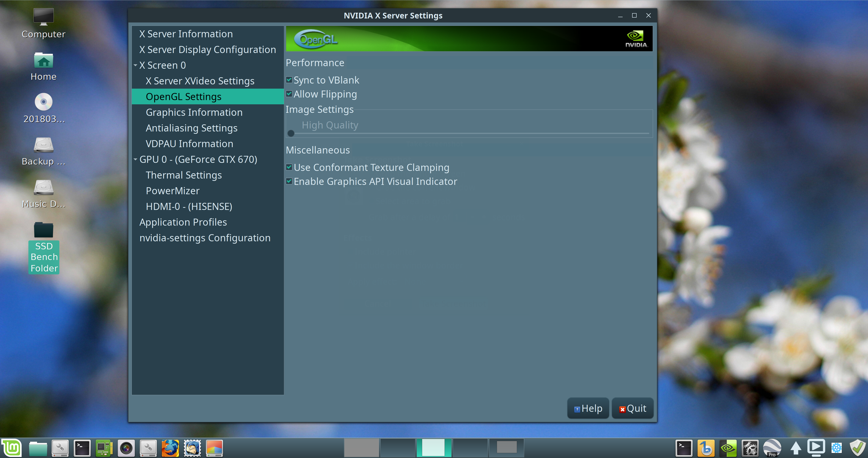The height and width of the screenshot is (458, 868).
Task: Open the 201803 disc desktop icon
Action: coord(43,109)
